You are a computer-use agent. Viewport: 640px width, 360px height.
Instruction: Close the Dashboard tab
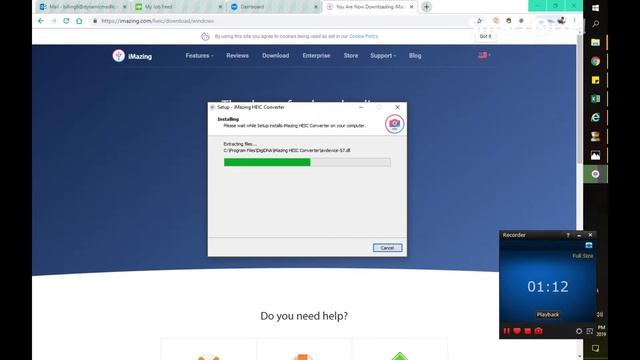click(x=316, y=7)
